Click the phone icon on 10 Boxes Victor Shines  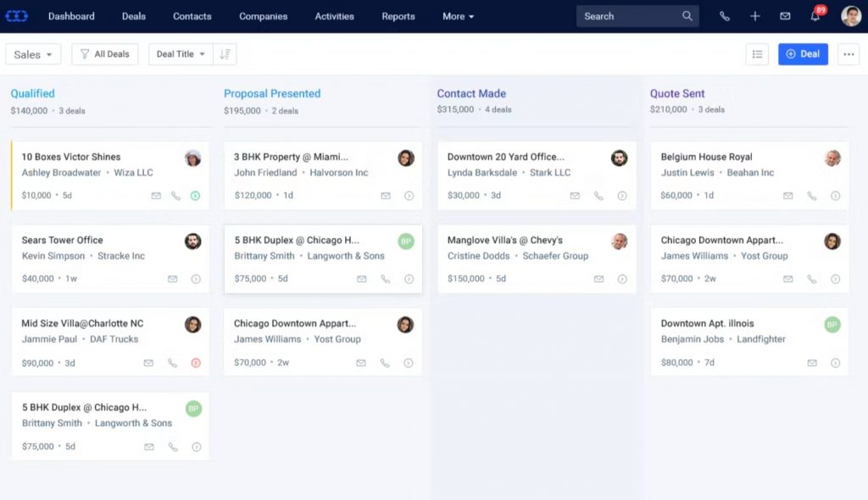pyautogui.click(x=175, y=196)
